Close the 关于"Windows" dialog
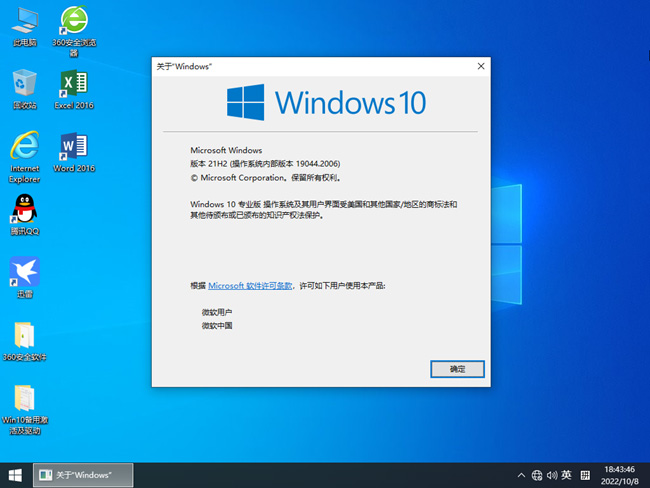The height and width of the screenshot is (488, 650). point(481,66)
